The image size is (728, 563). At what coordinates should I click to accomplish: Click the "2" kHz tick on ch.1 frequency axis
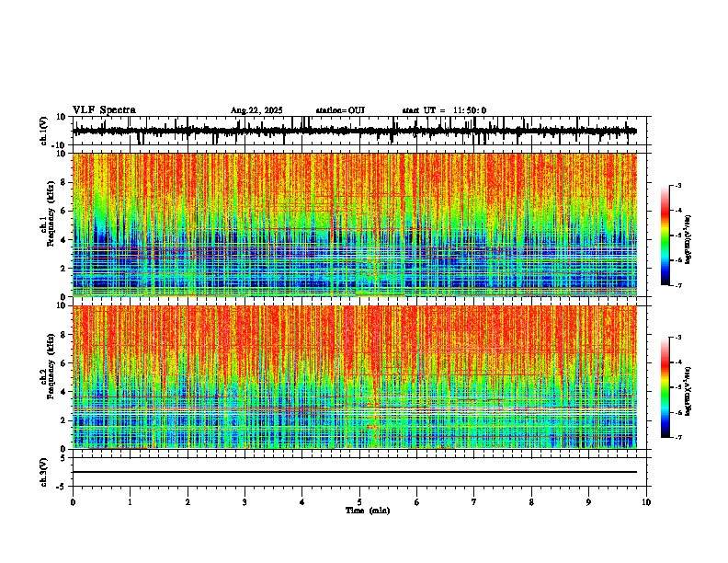point(64,269)
